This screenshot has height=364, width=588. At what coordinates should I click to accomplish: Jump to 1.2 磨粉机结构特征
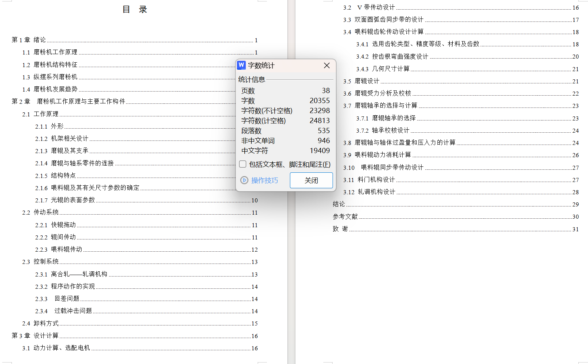[x=129, y=65]
